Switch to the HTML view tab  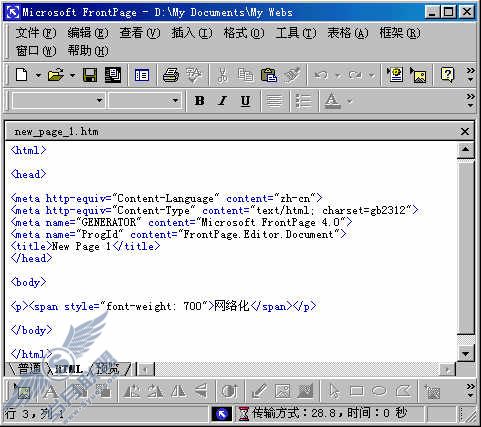(69, 369)
